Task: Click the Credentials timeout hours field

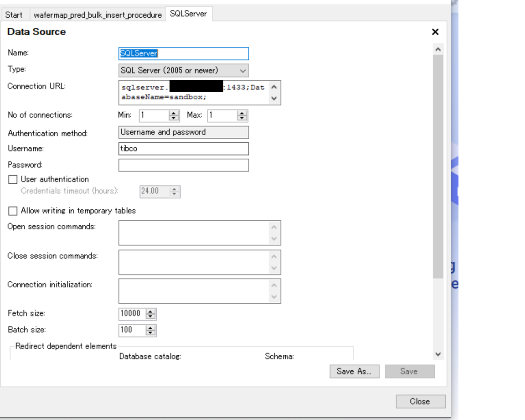Action: point(155,192)
